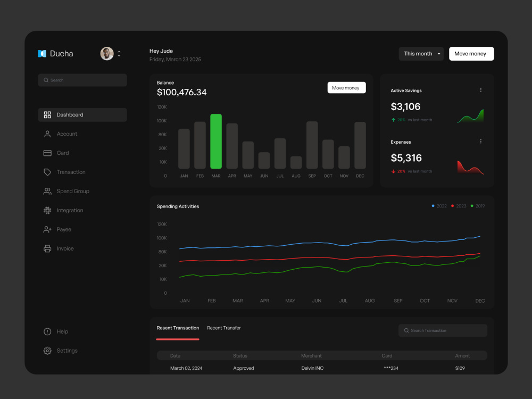Click the Merchant column header
The width and height of the screenshot is (532, 399).
(x=311, y=355)
